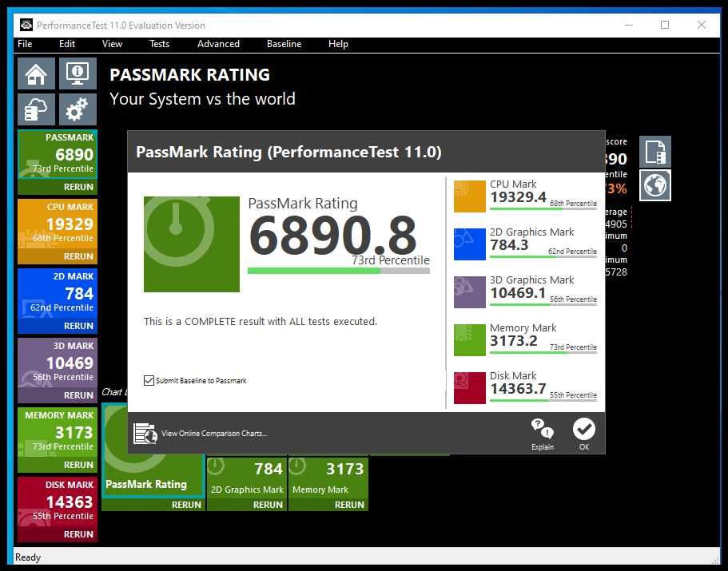Maximize the PerformanceTest window
The image size is (728, 571).
point(665,25)
